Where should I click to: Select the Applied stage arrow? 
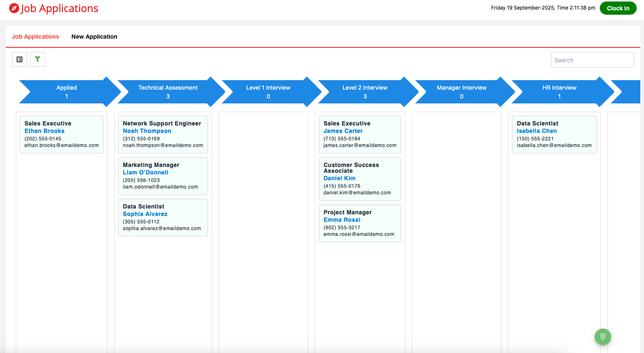(67, 92)
